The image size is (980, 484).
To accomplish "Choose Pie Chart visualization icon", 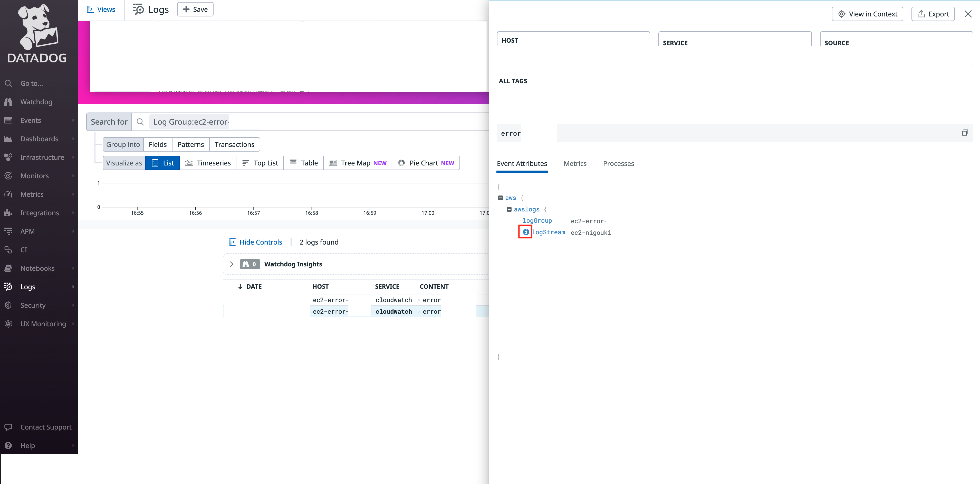I will [x=401, y=163].
